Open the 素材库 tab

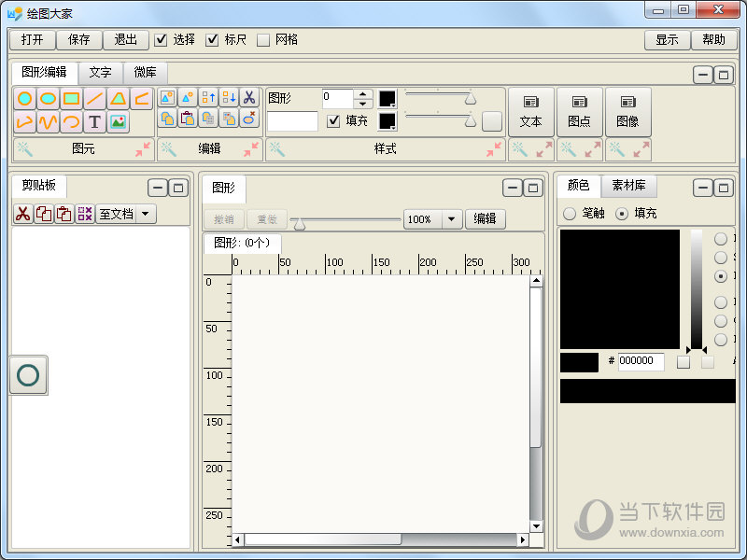point(627,186)
